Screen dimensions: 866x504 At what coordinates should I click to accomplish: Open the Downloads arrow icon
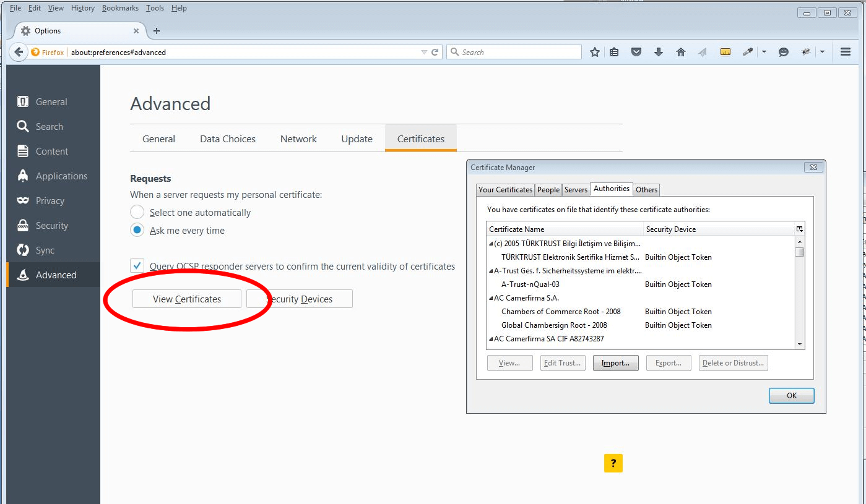[x=659, y=52]
